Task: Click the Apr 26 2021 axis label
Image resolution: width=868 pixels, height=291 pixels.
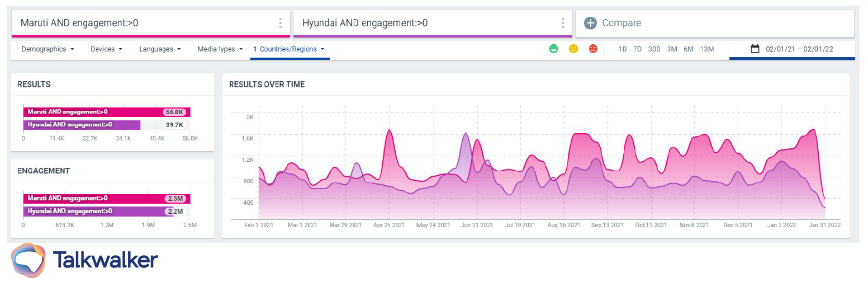Action: click(x=389, y=225)
